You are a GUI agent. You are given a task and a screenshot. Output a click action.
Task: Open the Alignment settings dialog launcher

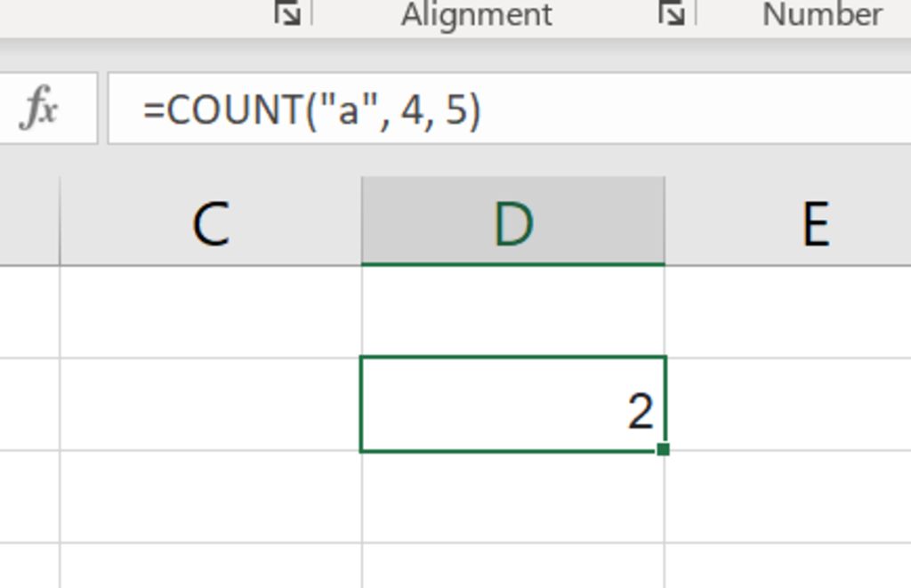pos(671,13)
